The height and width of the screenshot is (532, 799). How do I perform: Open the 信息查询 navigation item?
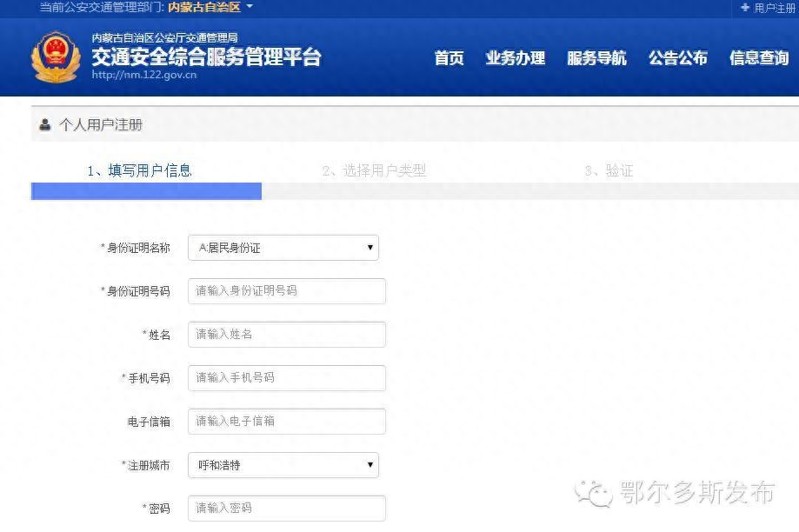pos(759,58)
